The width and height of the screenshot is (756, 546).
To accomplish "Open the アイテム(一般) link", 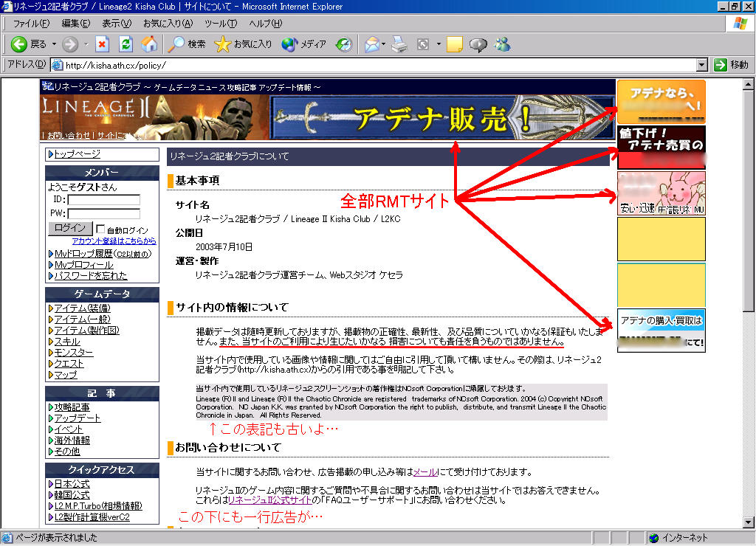I will pyautogui.click(x=82, y=319).
